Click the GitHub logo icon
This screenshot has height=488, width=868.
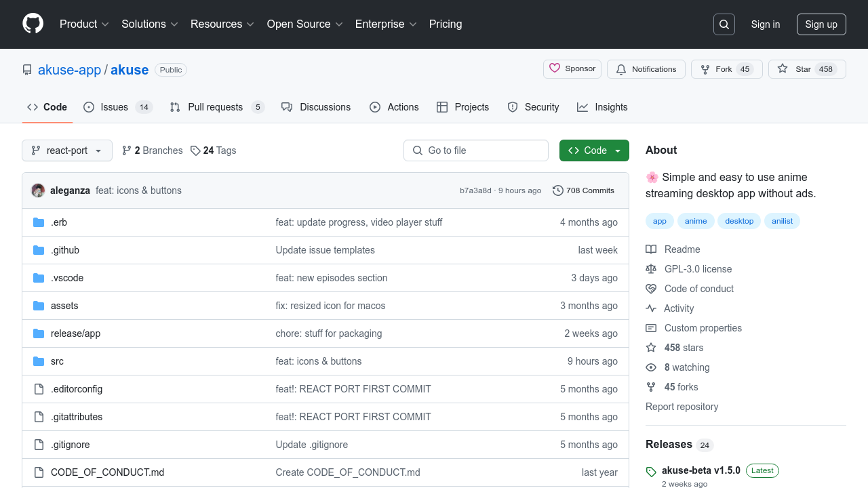pos(33,24)
